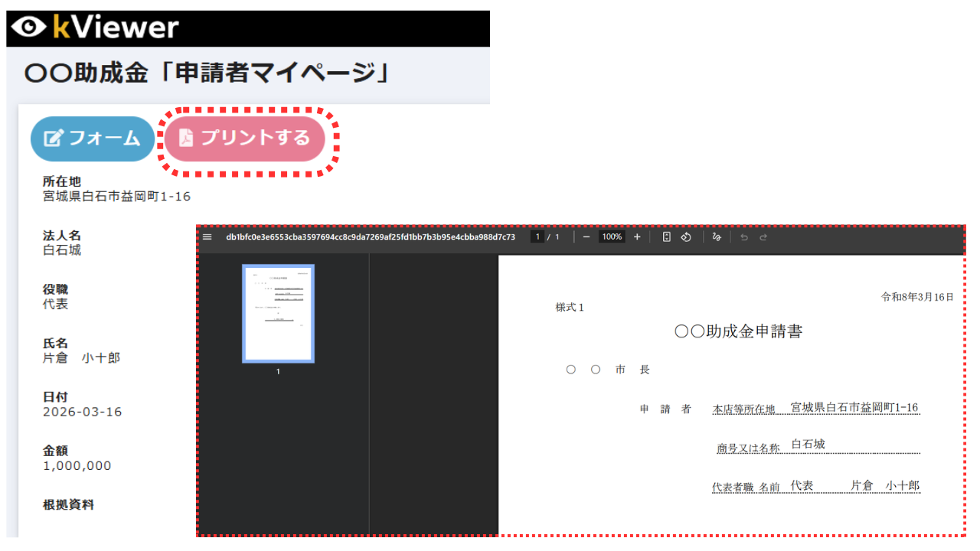This screenshot has height=551, width=980.
Task: Click the page number input showing 1
Action: click(x=538, y=236)
